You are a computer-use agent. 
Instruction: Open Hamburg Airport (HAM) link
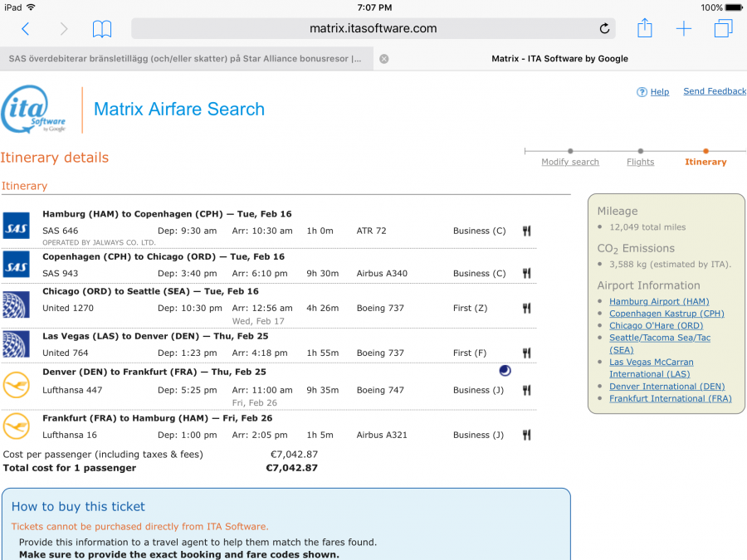659,302
